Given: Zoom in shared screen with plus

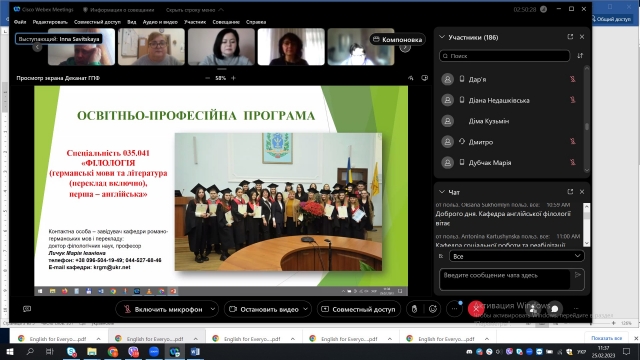Looking at the screenshot, I should (233, 78).
